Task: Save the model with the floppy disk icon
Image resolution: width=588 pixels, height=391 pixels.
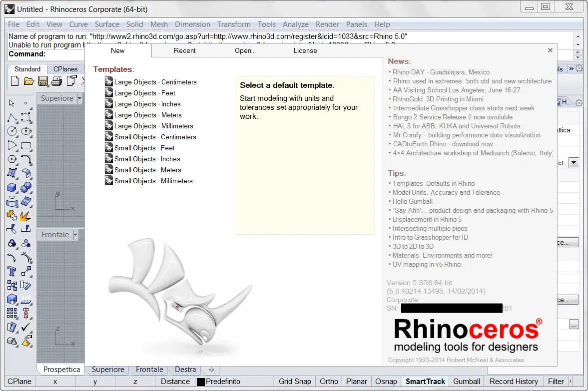Action: [43, 81]
